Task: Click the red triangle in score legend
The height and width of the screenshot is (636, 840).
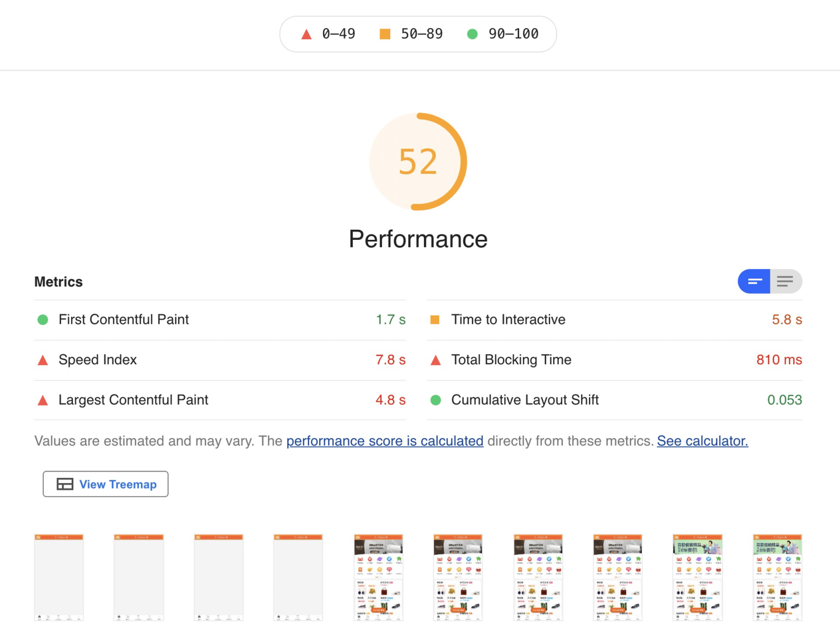Action: [x=306, y=34]
